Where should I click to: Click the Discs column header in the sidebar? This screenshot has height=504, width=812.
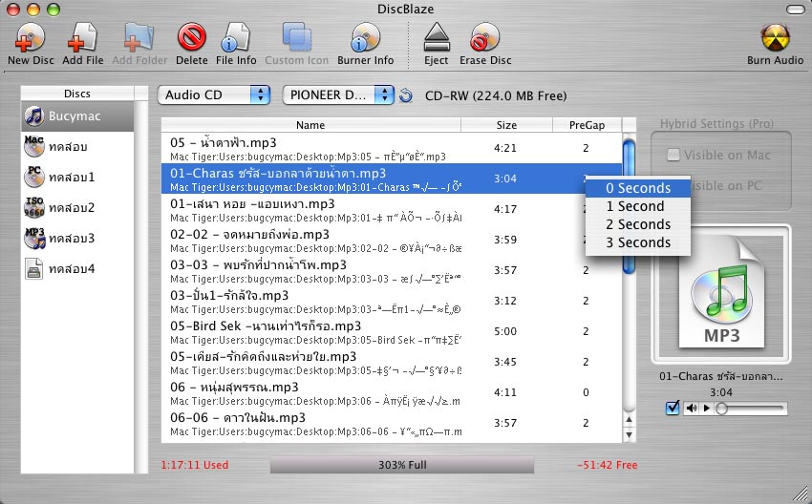pyautogui.click(x=77, y=94)
